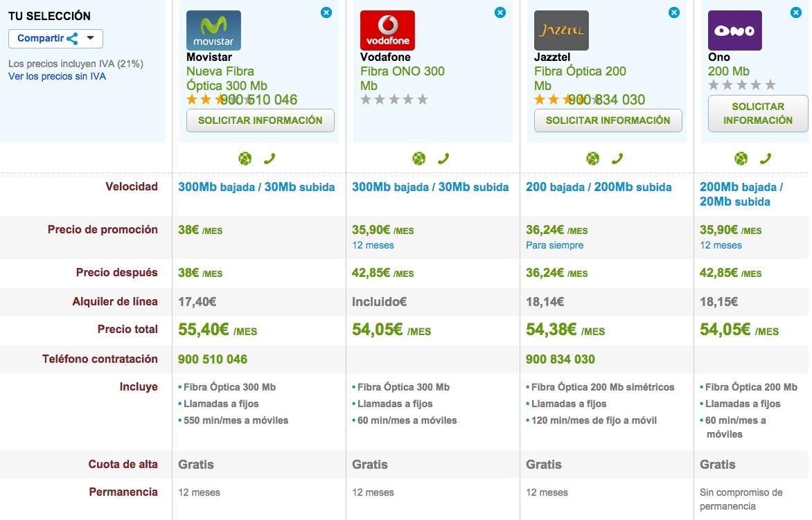
Task: Click 'Ver los precios sin IVA' link
Action: pos(57,76)
